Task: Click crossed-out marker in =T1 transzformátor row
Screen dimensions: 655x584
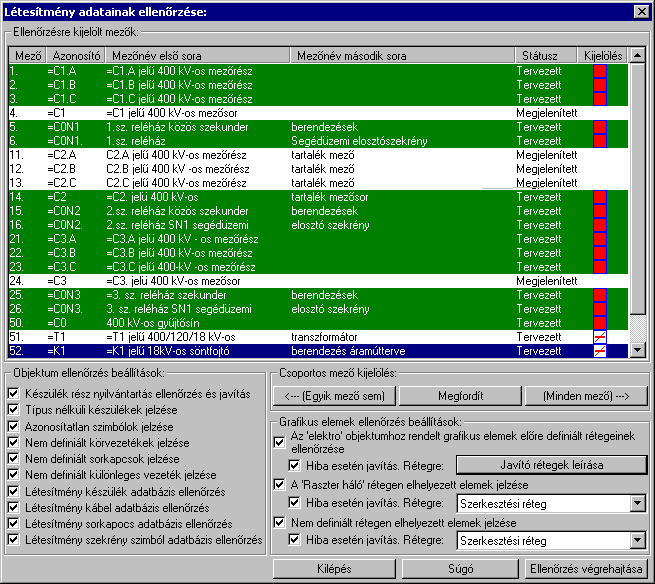Action: (600, 337)
